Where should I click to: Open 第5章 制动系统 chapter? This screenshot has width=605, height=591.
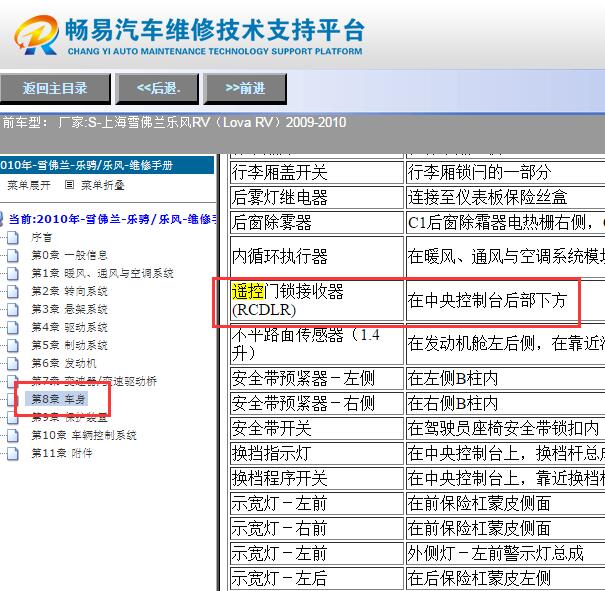[69, 345]
